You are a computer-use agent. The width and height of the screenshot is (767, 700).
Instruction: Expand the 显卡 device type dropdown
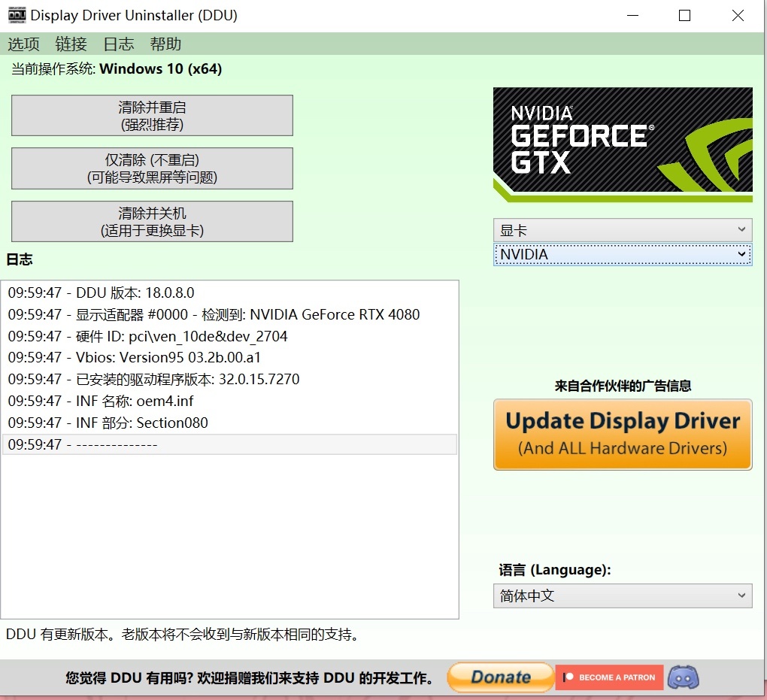[x=622, y=230]
